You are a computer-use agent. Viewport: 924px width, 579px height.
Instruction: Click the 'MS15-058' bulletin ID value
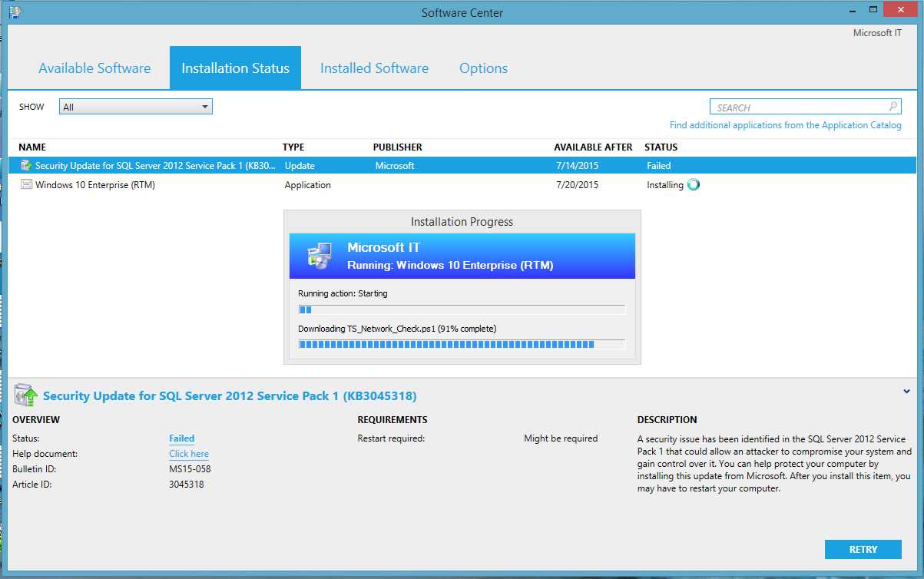point(190,469)
